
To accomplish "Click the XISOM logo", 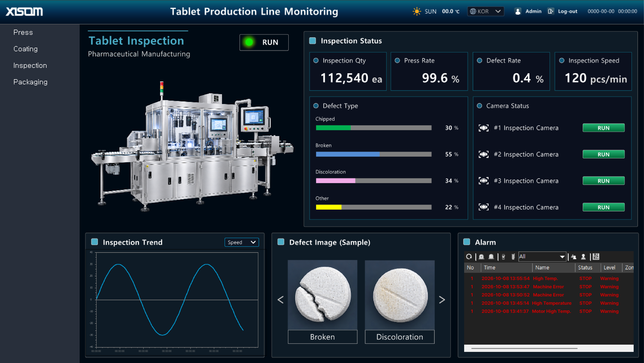I will pos(24,12).
